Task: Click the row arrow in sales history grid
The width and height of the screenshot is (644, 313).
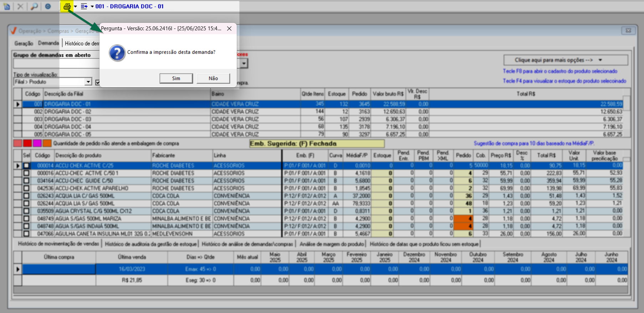Action: [18, 269]
